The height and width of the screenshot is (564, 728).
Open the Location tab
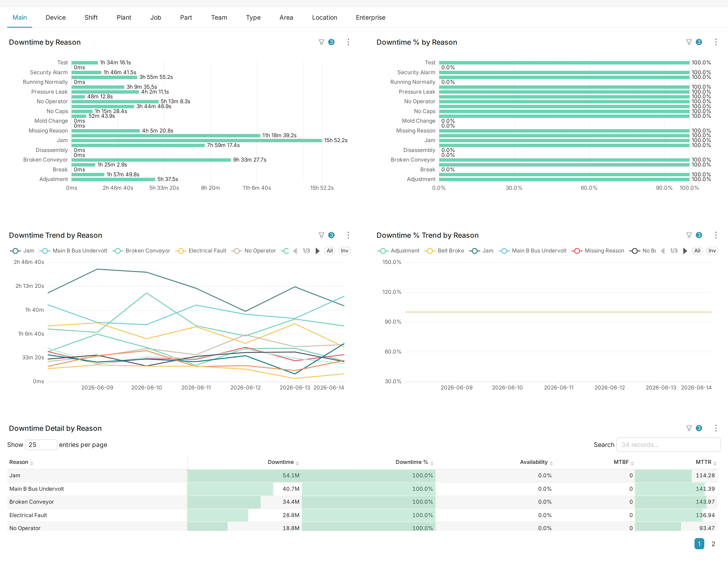(x=325, y=17)
